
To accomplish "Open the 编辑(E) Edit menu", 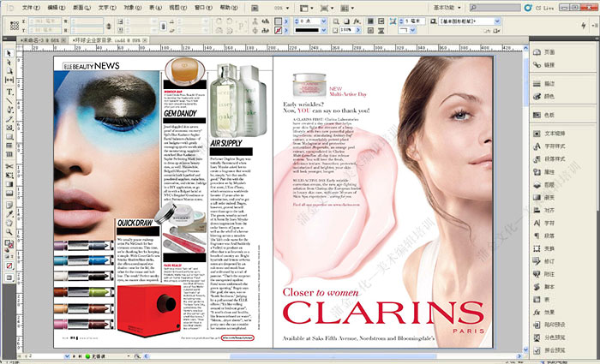I will [x=57, y=8].
